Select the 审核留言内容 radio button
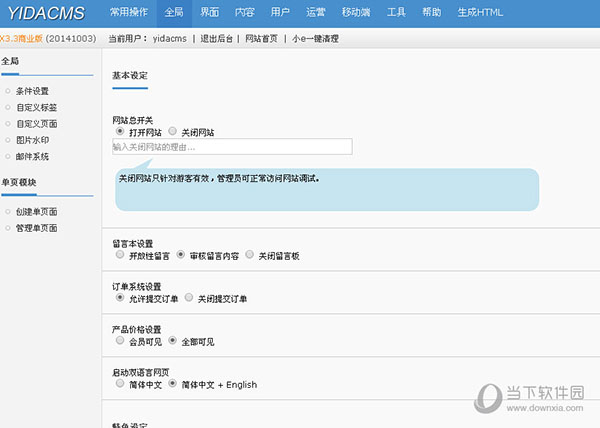The height and width of the screenshot is (428, 600). pyautogui.click(x=181, y=255)
